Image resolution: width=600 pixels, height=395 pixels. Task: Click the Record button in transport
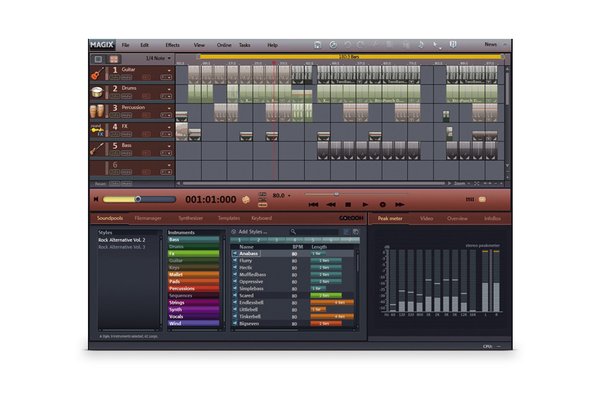point(382,205)
